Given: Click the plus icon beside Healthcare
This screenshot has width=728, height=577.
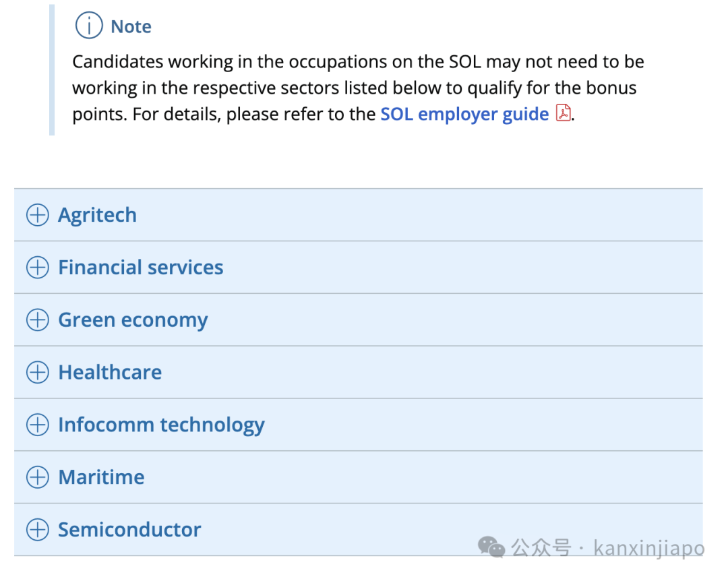Looking at the screenshot, I should 38,372.
